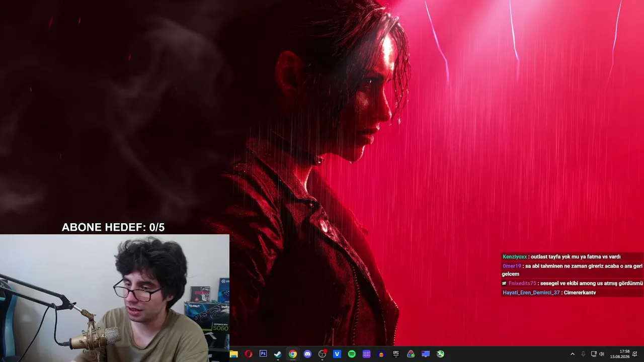The height and width of the screenshot is (362, 644).
Task: Click the ABONE HEDEF: 0/5 overlay text
Action: (113, 227)
